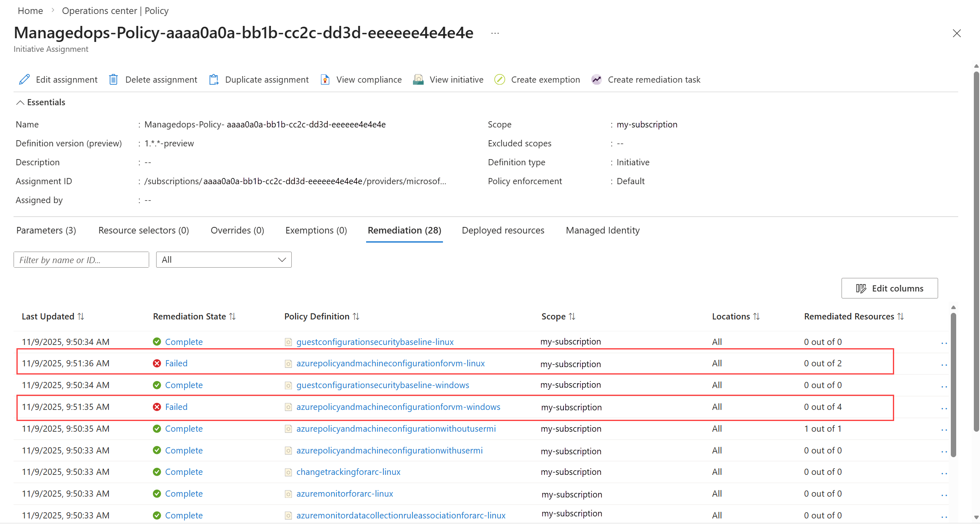Open row menu for azurepolicyandmachineconfigurationwithusermi

[x=944, y=452]
